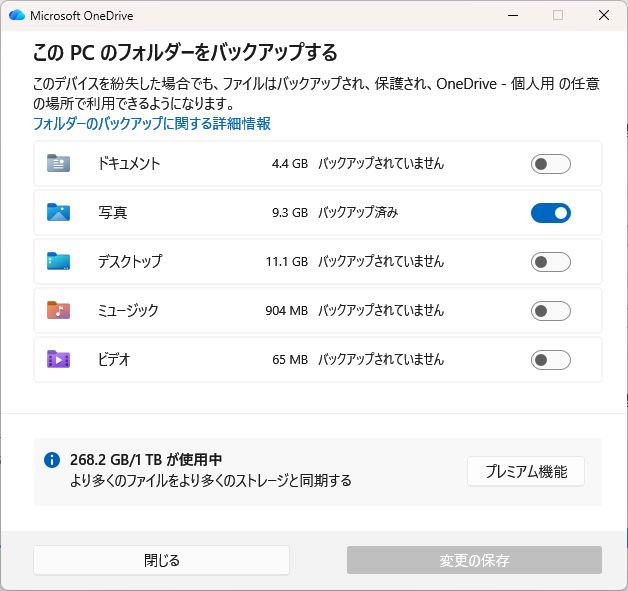628x591 pixels.
Task: Click the ミュージック folder icon
Action: [58, 310]
